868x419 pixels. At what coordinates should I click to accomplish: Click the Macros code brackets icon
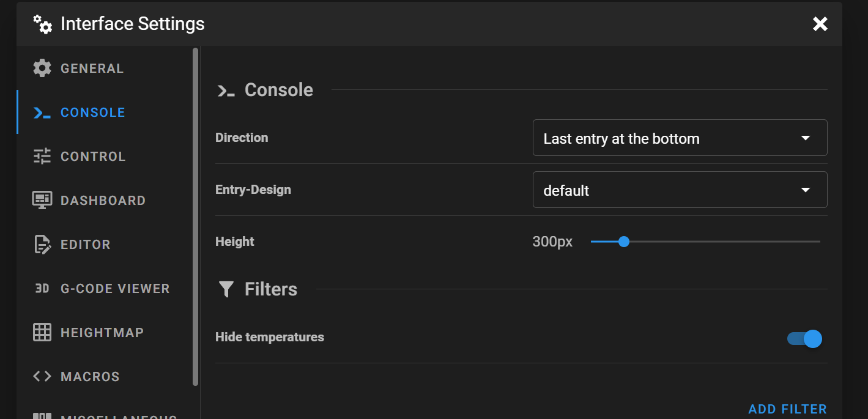42,376
